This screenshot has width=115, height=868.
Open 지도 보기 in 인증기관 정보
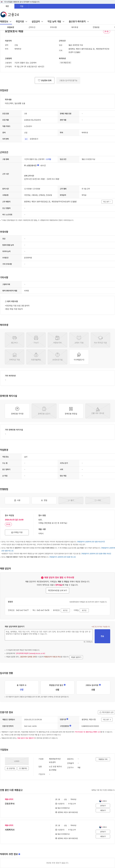(107, 719)
